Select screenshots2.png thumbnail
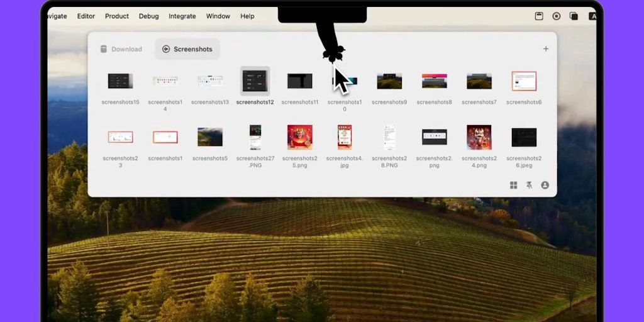Screen dimensions: 644x322 434,137
